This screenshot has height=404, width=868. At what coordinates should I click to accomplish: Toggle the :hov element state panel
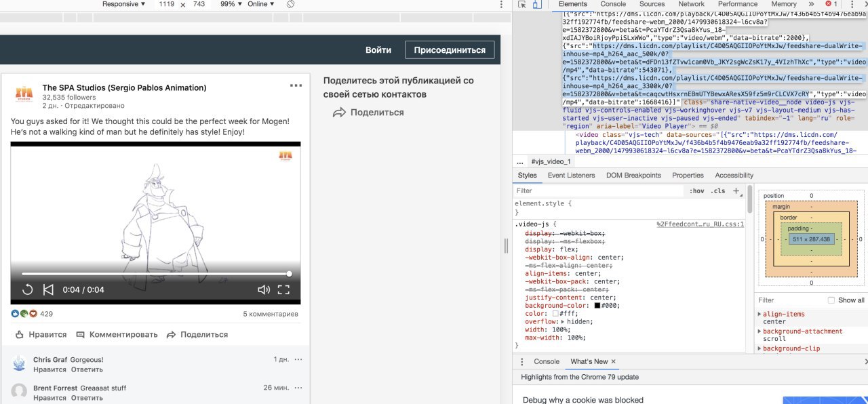click(x=696, y=191)
